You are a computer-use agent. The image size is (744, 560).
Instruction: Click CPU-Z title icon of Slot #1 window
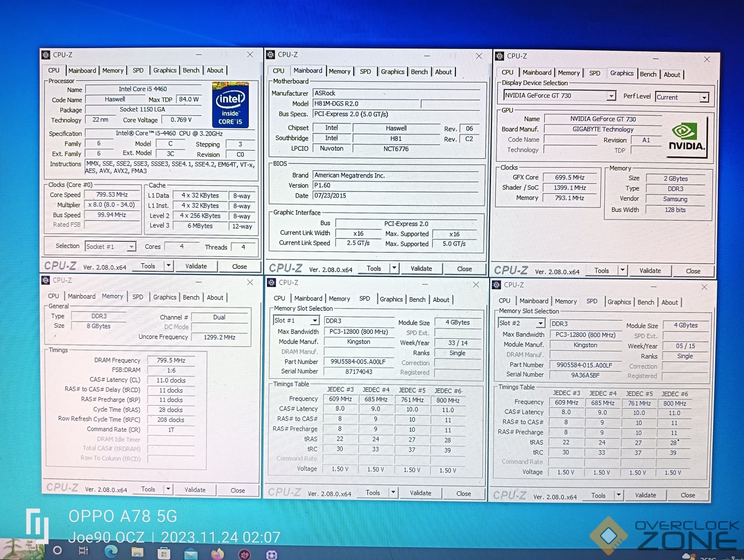coord(271,282)
